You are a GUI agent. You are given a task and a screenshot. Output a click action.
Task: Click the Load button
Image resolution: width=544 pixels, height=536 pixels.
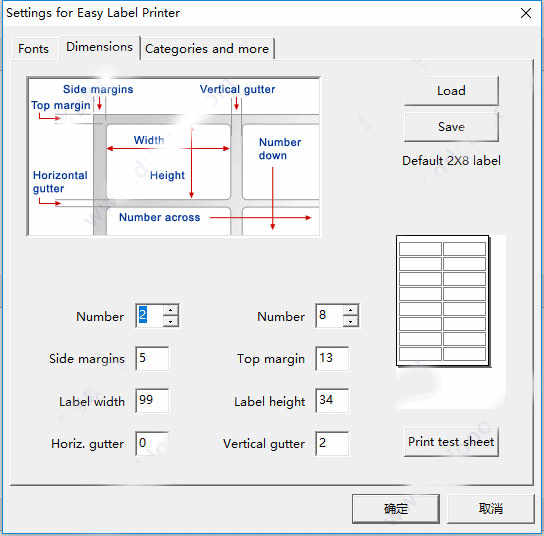[x=451, y=91]
